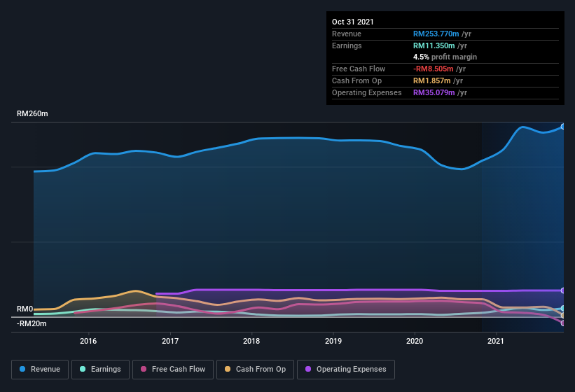The width and height of the screenshot is (575, 392).
Task: Click the 2021 x-axis label
Action: [496, 341]
